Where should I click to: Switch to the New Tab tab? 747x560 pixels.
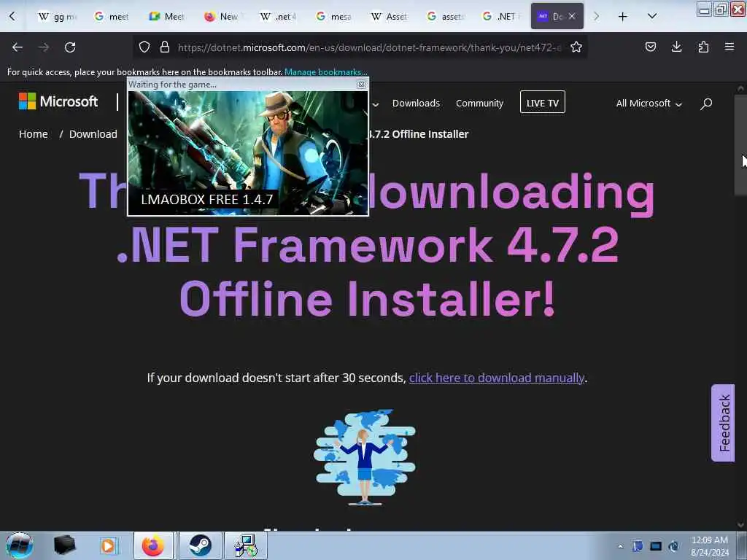223,17
